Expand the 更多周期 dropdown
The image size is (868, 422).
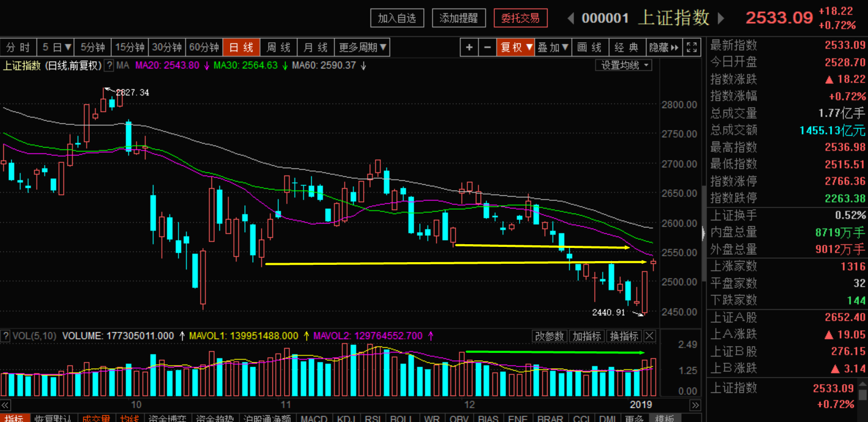(363, 47)
